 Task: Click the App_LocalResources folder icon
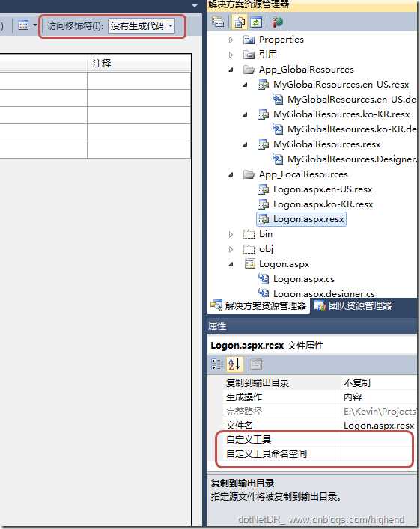[x=249, y=174]
